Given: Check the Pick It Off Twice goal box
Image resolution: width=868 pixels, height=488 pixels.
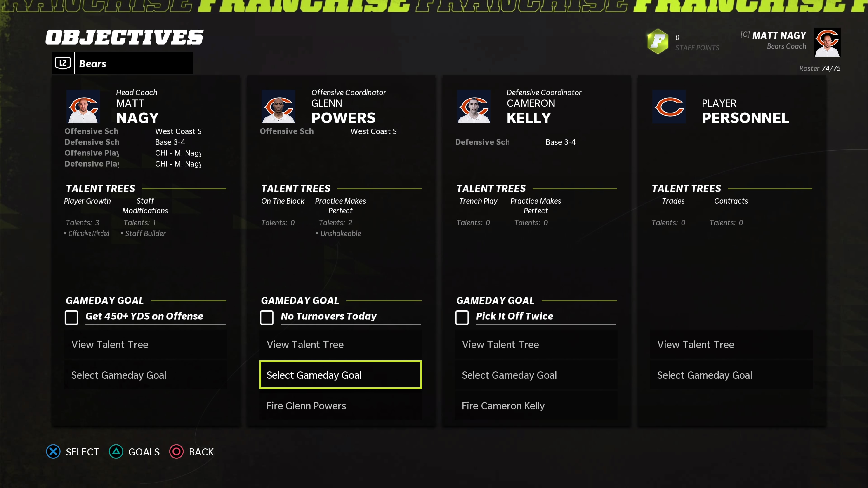Looking at the screenshot, I should [x=462, y=317].
